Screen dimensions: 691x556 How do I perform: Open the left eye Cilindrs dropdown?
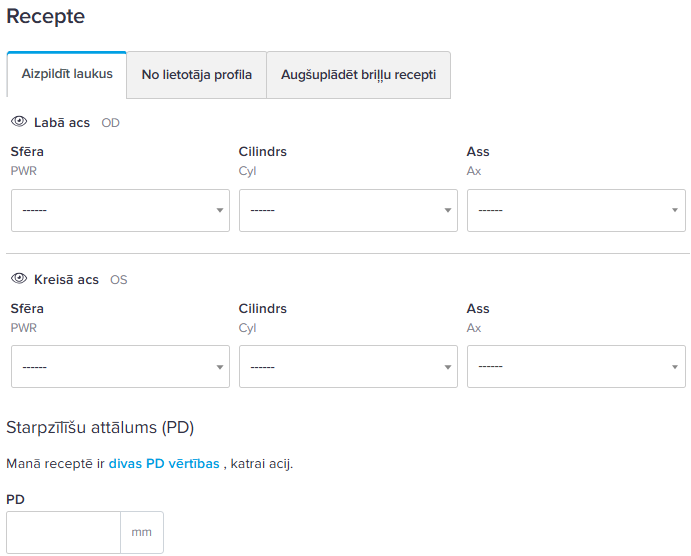(348, 366)
